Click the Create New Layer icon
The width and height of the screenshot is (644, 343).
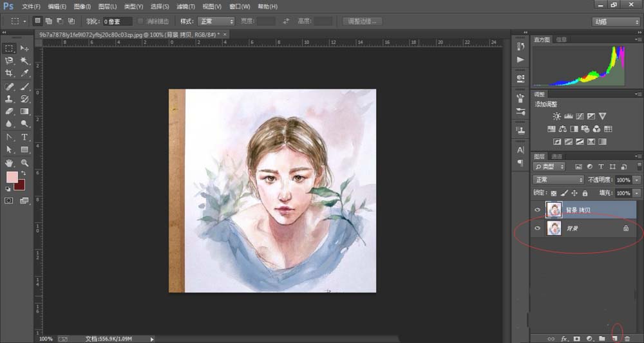(x=615, y=338)
